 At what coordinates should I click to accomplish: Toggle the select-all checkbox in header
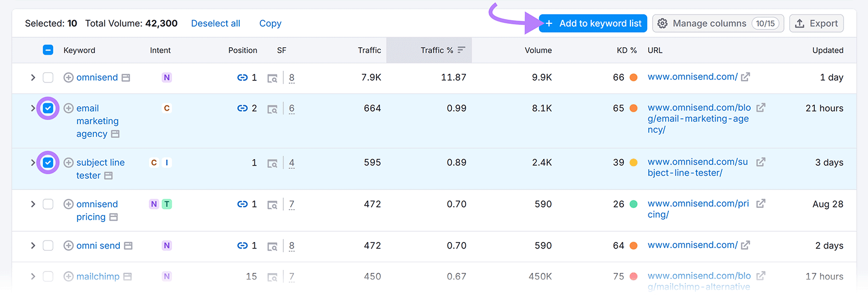pos(48,50)
